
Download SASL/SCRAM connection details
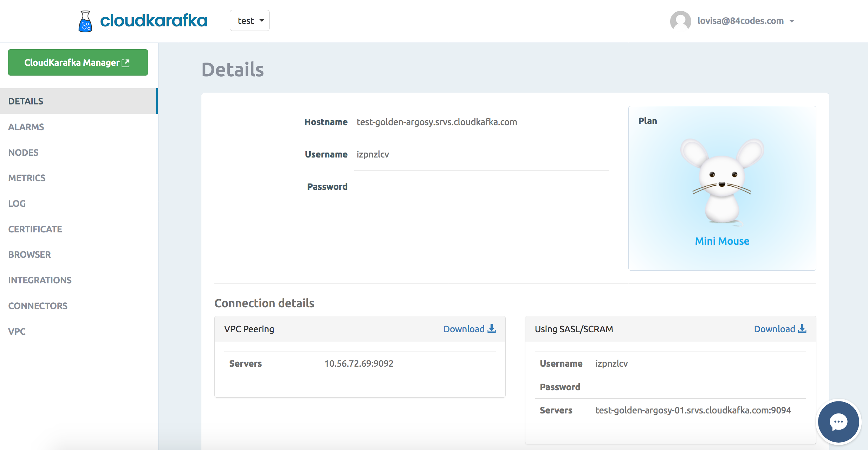[780, 329]
